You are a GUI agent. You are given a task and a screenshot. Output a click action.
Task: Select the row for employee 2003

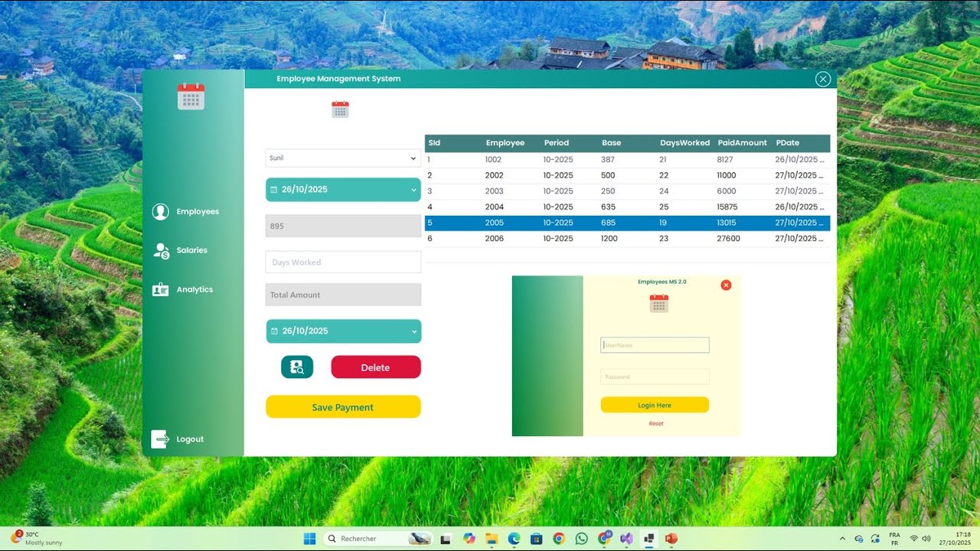[x=627, y=191]
